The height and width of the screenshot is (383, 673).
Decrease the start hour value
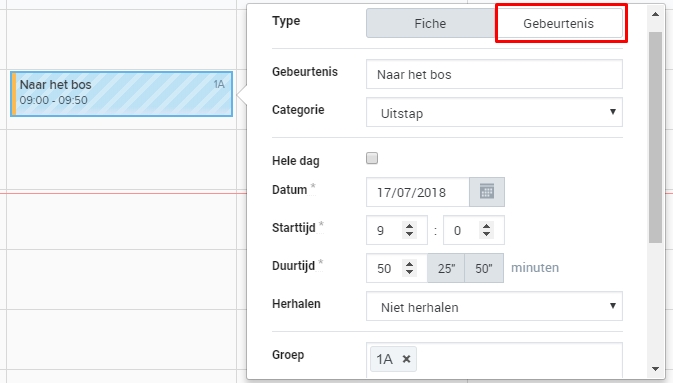(409, 234)
